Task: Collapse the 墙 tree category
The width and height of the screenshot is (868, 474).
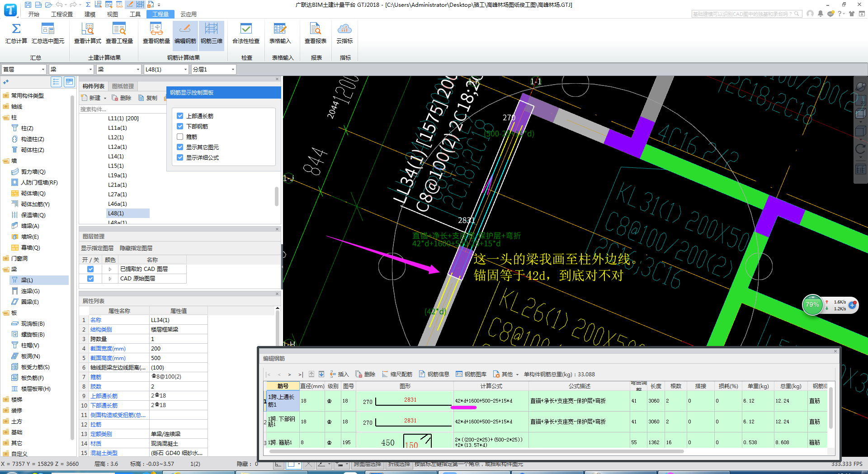Action: click(6, 161)
